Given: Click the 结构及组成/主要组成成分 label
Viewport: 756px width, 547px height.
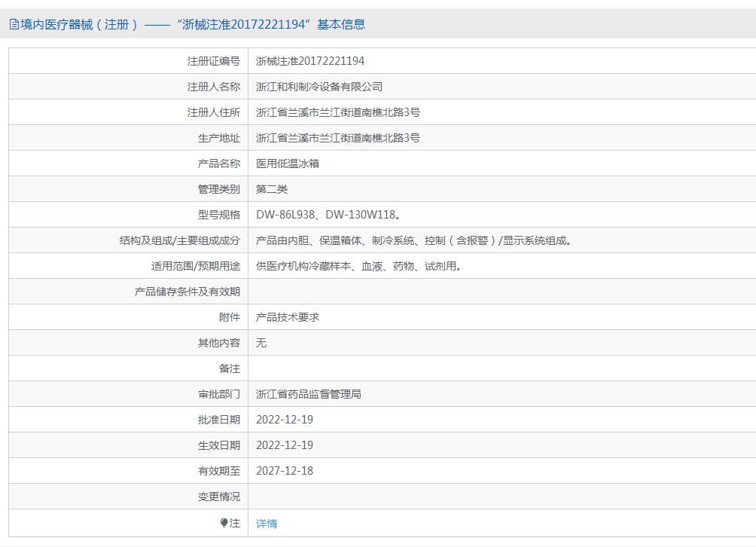Looking at the screenshot, I should 180,240.
